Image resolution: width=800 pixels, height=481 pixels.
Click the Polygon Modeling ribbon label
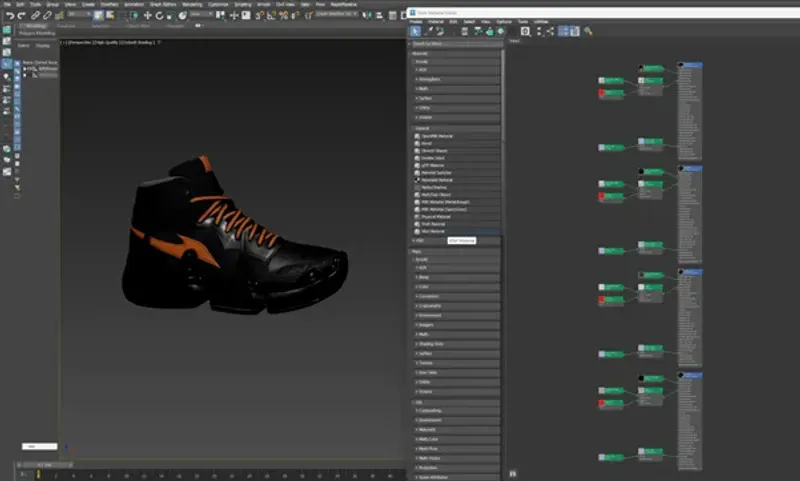coord(37,33)
